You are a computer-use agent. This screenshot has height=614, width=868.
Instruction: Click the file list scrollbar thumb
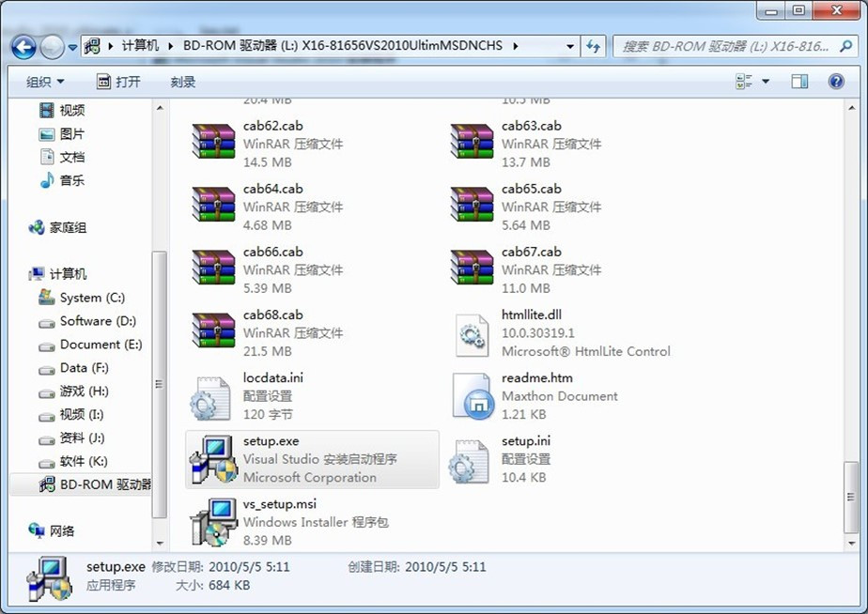coord(851,497)
